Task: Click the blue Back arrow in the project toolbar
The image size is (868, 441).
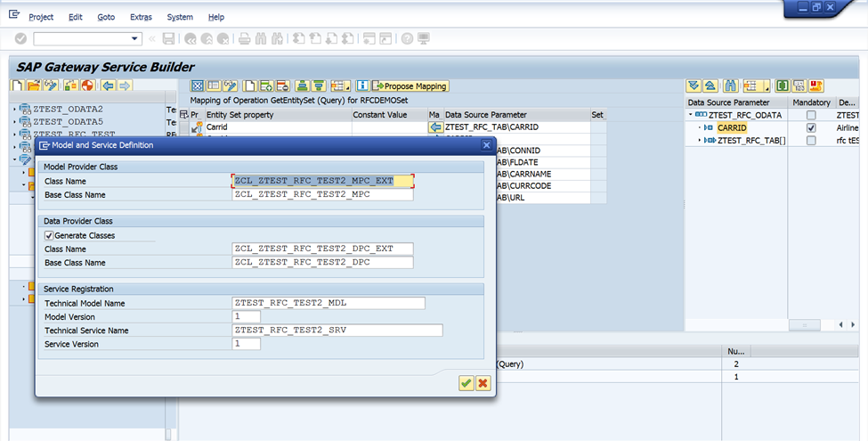Action: click(x=108, y=86)
